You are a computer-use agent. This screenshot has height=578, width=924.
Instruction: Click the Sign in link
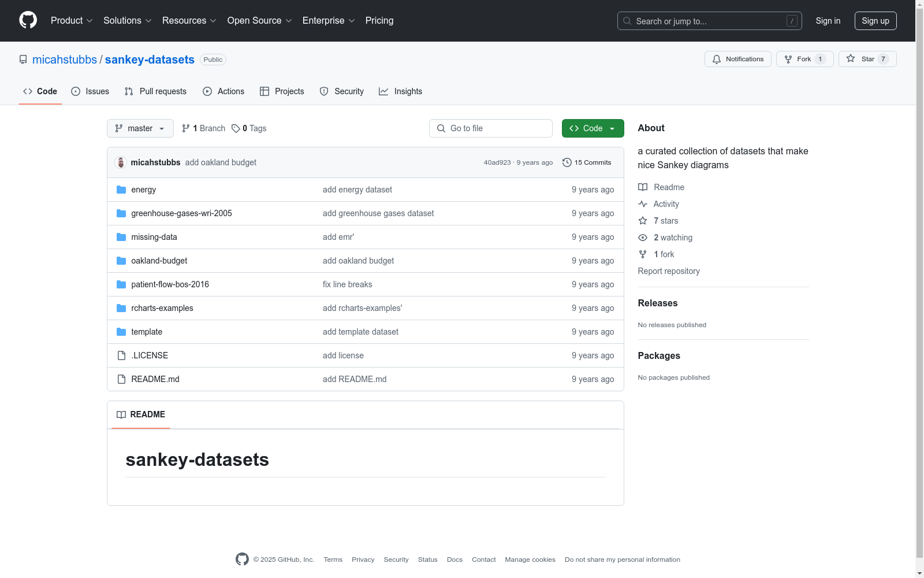click(x=828, y=21)
